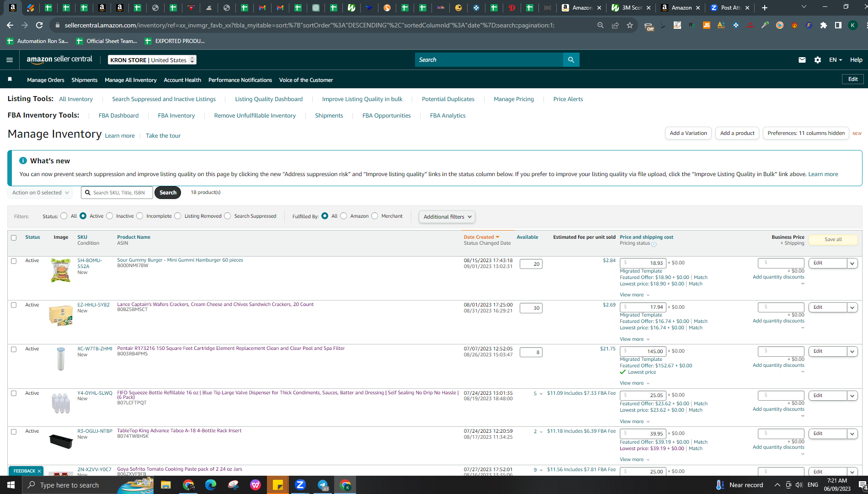Image resolution: width=868 pixels, height=494 pixels.
Task: Open the EN language dropdown
Action: coord(836,60)
